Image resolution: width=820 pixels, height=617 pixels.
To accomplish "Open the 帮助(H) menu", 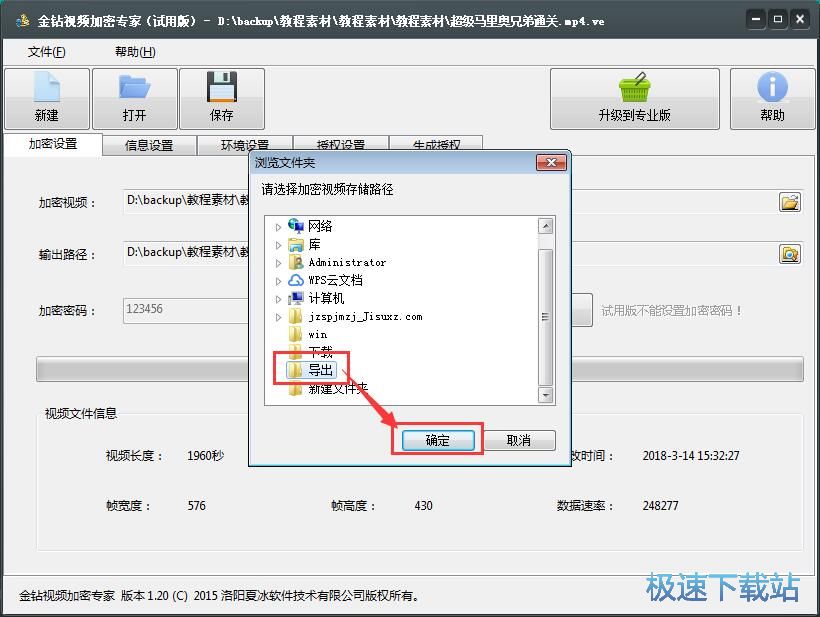I will pyautogui.click(x=135, y=52).
